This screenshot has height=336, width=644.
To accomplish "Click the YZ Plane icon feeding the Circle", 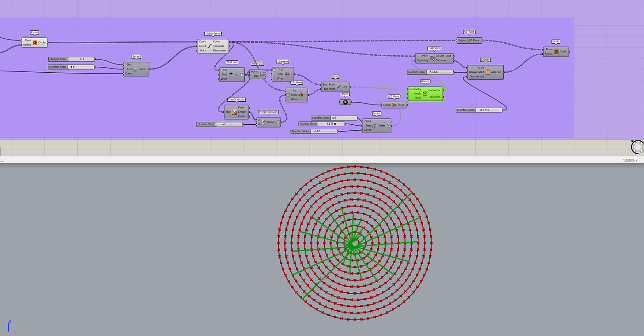I will click(x=469, y=40).
